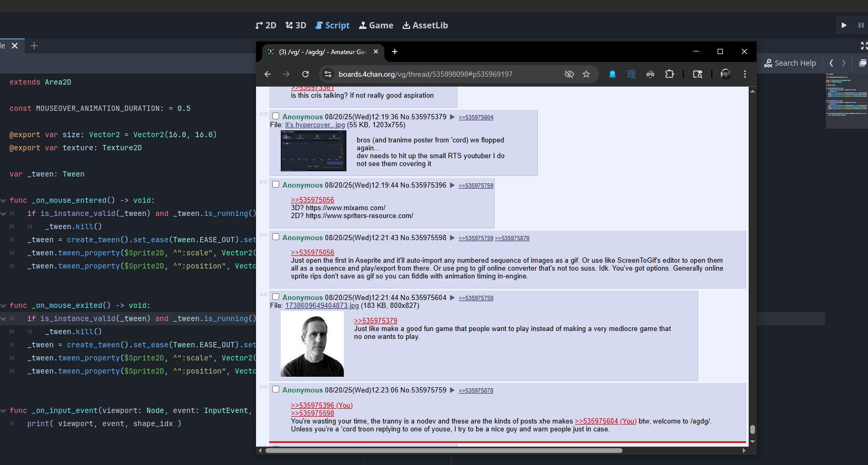Image resolution: width=868 pixels, height=465 pixels.
Task: Click the Godot script minimap
Action: pyautogui.click(x=846, y=101)
